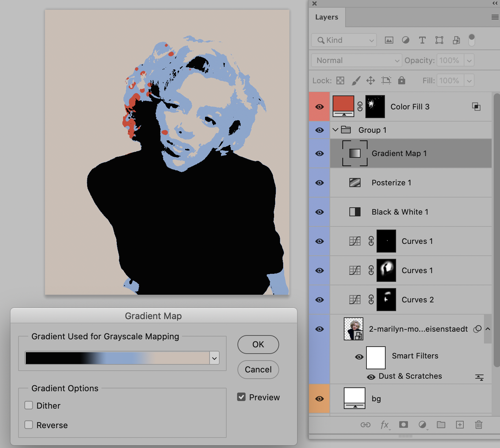Toggle the layer filtering switch

tap(472, 40)
